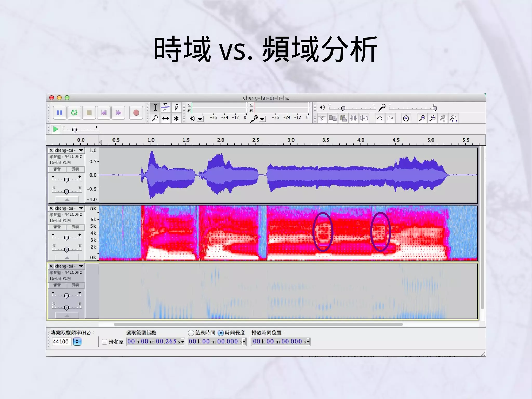
Task: Mute the third track (靜音)
Action: pyautogui.click(x=57, y=285)
